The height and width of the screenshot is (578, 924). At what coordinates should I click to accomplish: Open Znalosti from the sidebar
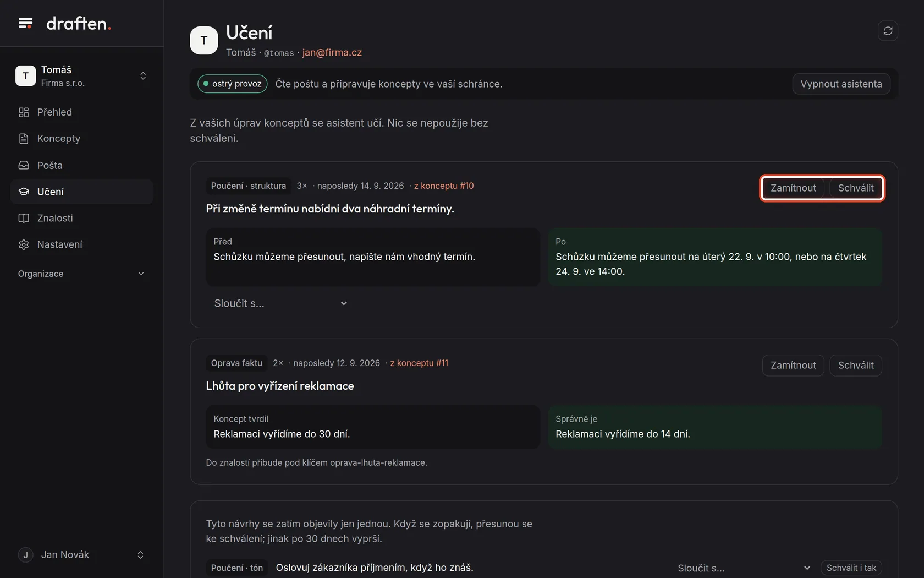point(82,218)
